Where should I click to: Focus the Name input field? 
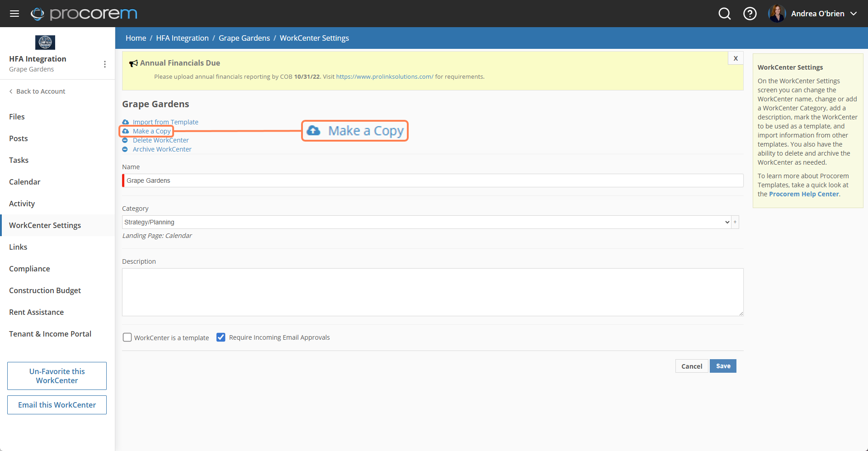[x=433, y=180]
